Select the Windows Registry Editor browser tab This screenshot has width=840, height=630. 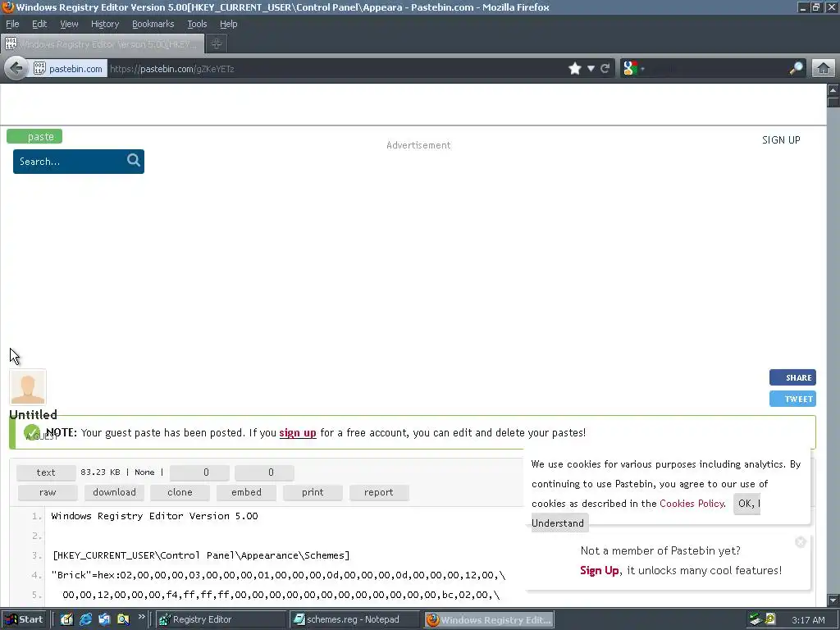click(x=103, y=44)
